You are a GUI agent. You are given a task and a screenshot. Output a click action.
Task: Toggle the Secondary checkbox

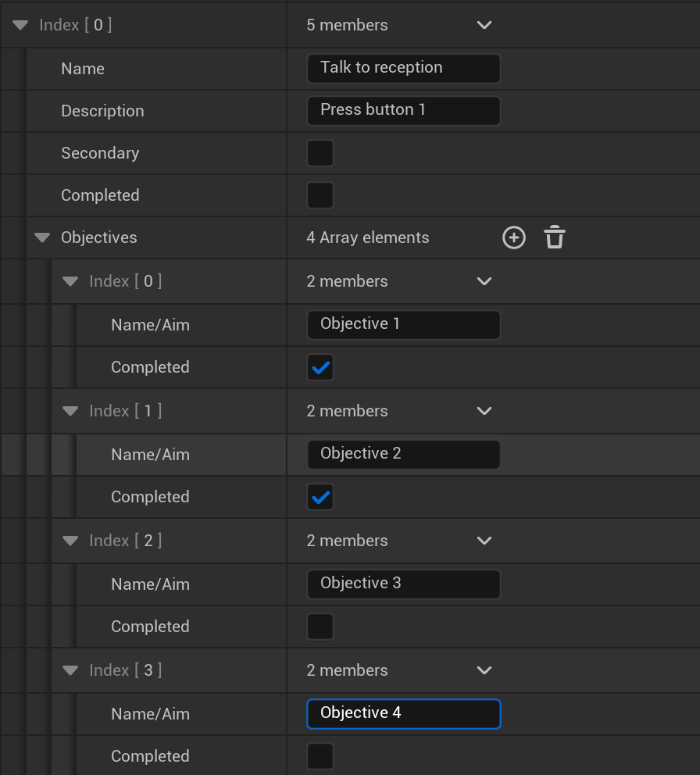320,153
